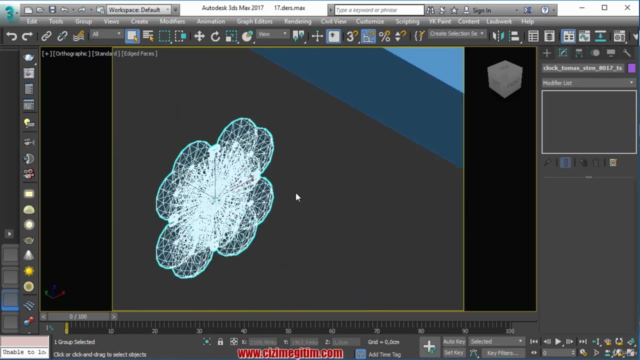Open the Selected key filter dropdown
640x360 pixels.
[x=496, y=342]
